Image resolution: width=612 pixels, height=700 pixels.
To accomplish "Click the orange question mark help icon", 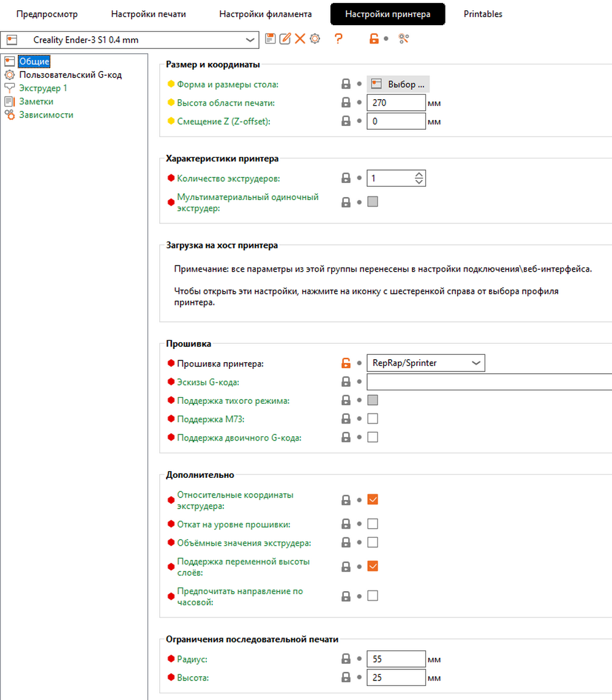I will coord(338,39).
